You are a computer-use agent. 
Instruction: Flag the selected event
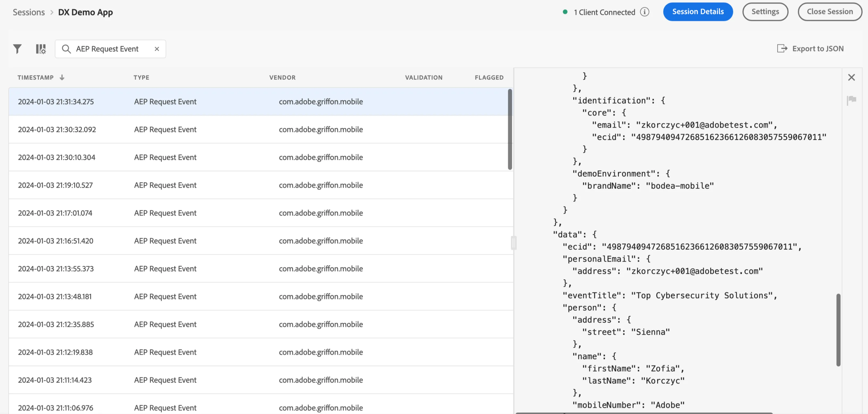851,100
